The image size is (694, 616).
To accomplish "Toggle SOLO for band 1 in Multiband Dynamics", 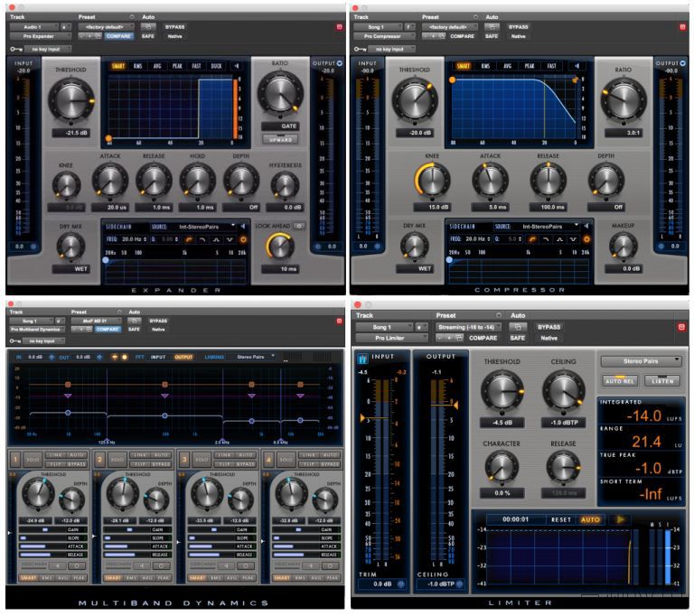I will 33,460.
